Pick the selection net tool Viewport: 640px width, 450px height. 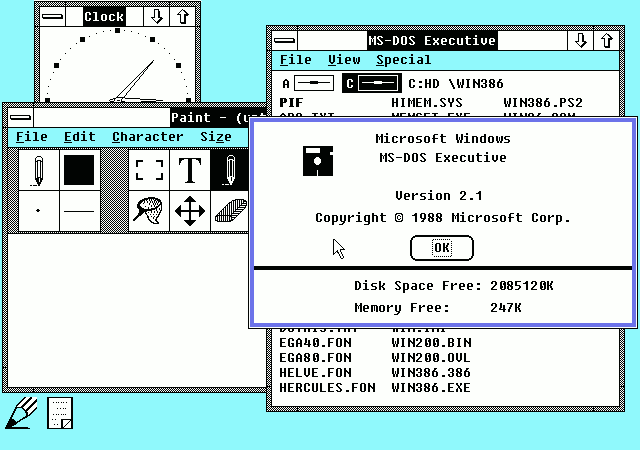pyautogui.click(x=149, y=211)
